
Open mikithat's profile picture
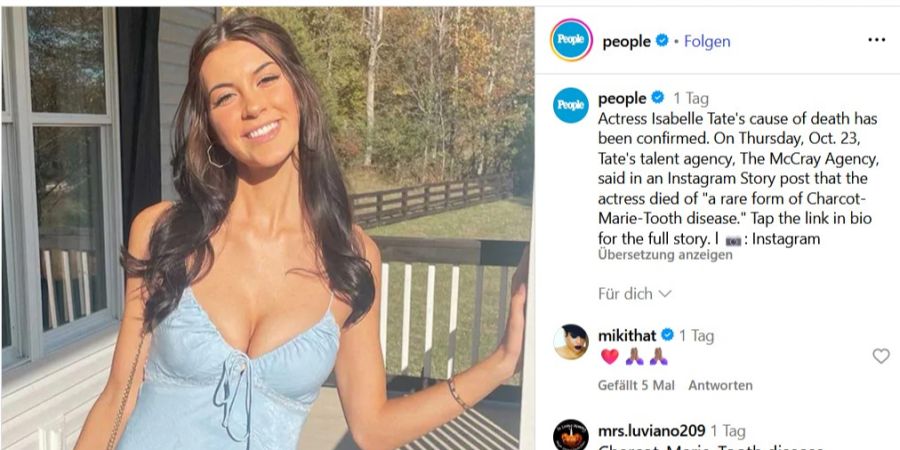tap(571, 342)
